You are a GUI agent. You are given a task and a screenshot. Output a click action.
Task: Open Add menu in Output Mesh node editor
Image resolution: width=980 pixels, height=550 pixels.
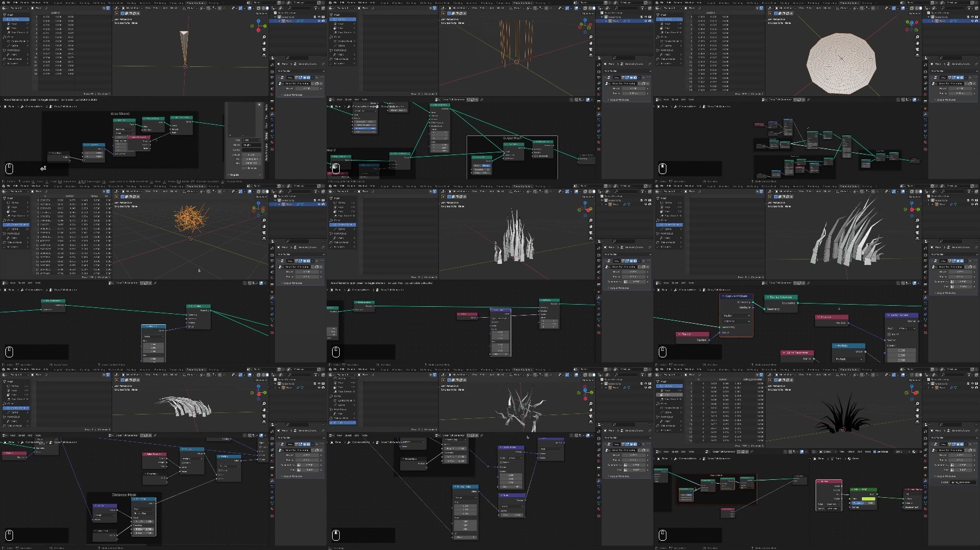pos(357,100)
